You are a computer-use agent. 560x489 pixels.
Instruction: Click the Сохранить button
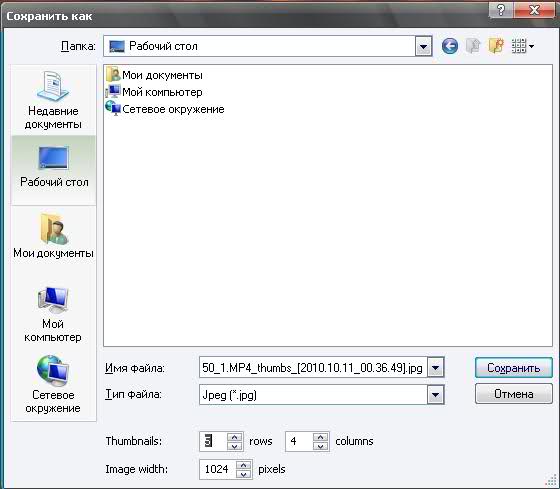[x=514, y=368]
